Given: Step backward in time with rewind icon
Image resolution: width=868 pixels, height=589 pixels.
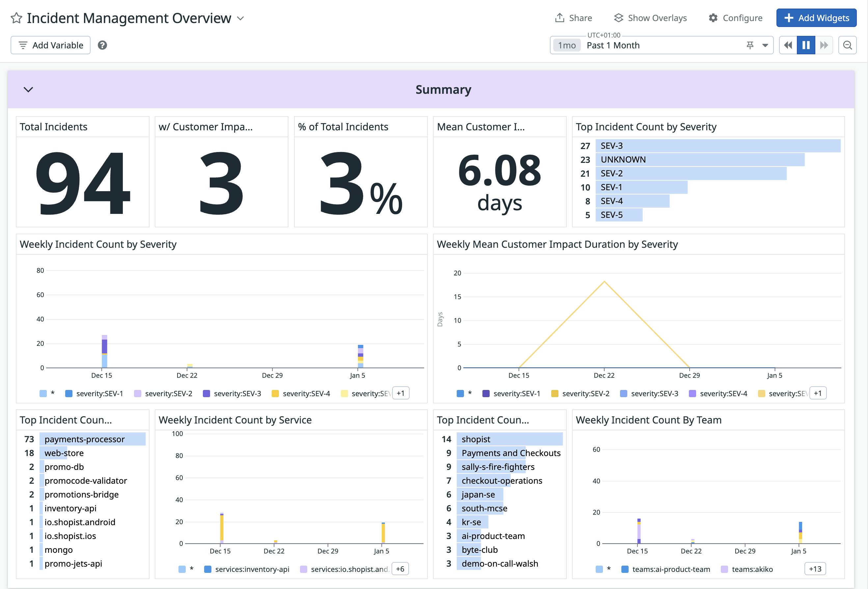Looking at the screenshot, I should pos(788,45).
